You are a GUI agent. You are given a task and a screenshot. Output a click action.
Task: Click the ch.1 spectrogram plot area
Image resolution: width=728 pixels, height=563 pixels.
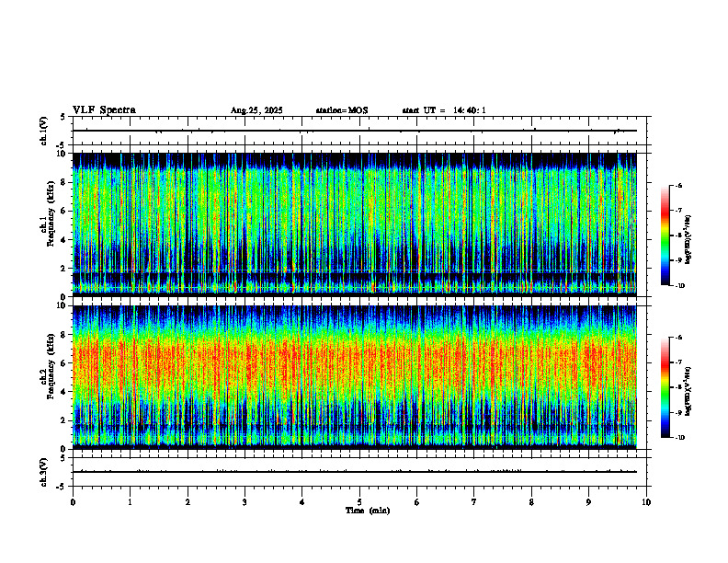pyautogui.click(x=355, y=224)
